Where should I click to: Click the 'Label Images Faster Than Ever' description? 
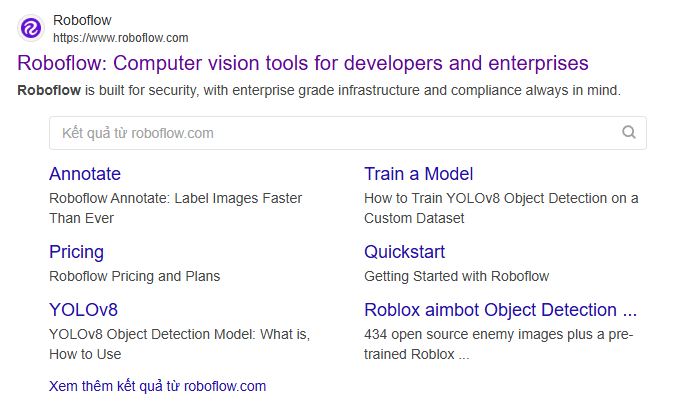tap(175, 207)
